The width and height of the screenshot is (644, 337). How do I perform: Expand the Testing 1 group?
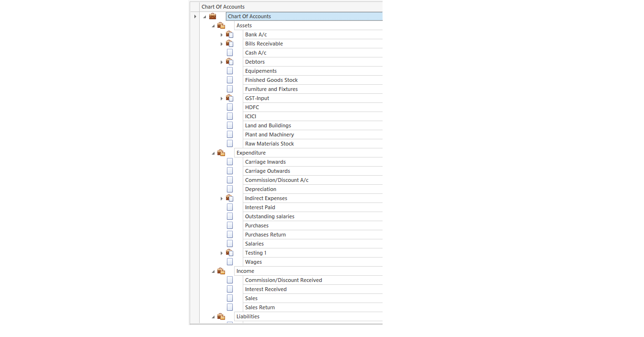(222, 253)
